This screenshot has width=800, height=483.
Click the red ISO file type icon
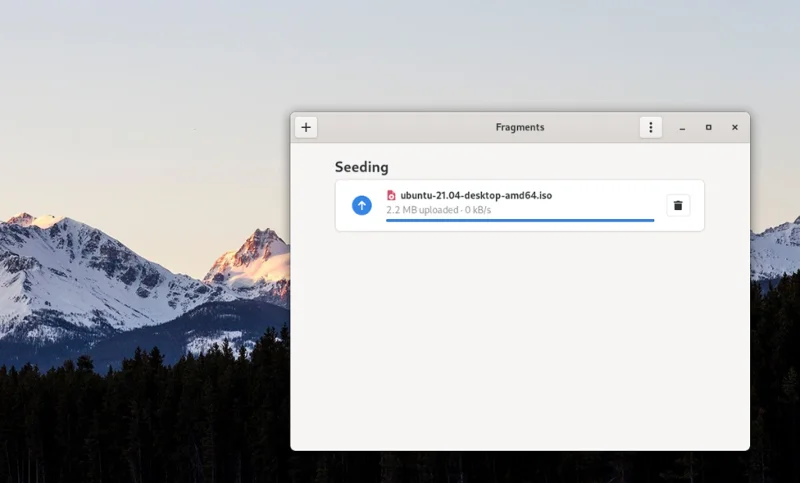pyautogui.click(x=391, y=195)
